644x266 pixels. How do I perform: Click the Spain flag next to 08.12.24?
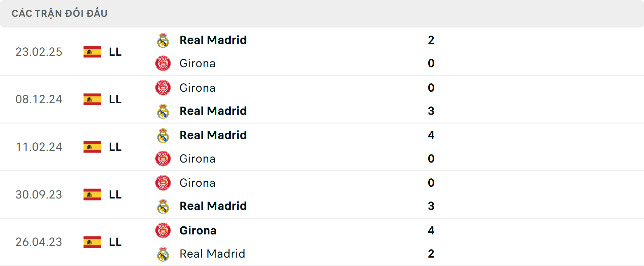[x=92, y=99]
